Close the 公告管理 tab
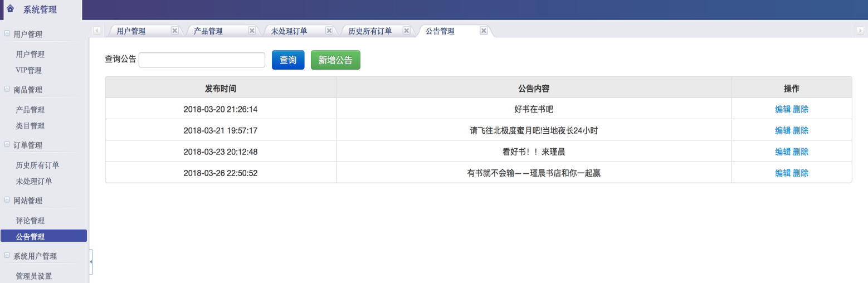 tap(484, 31)
